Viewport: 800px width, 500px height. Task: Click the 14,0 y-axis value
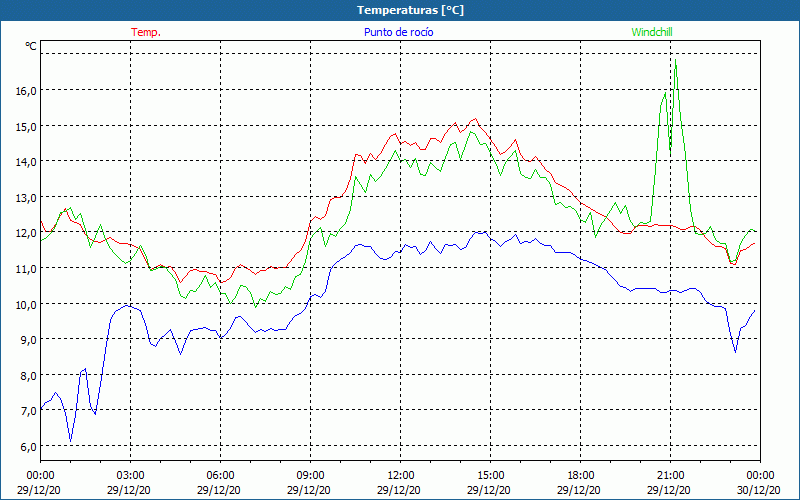pyautogui.click(x=26, y=162)
